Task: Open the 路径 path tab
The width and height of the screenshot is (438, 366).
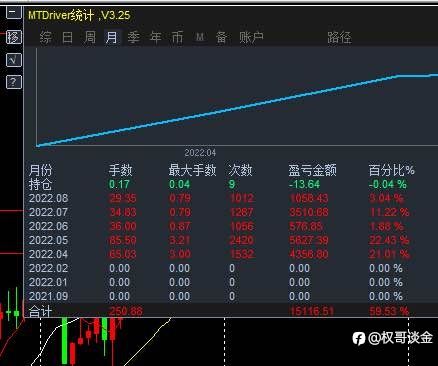Action: [x=339, y=37]
